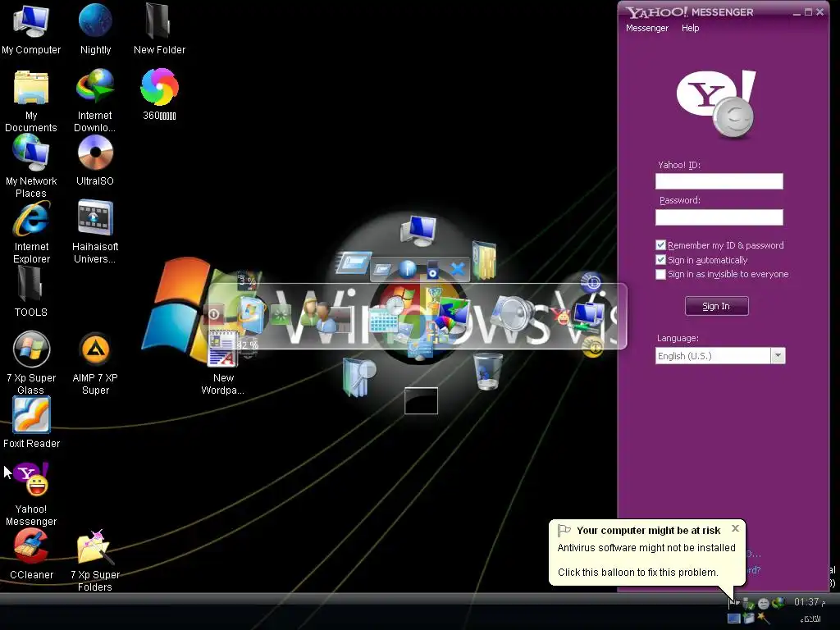Dismiss the computer at risk balloon with X

click(x=735, y=528)
